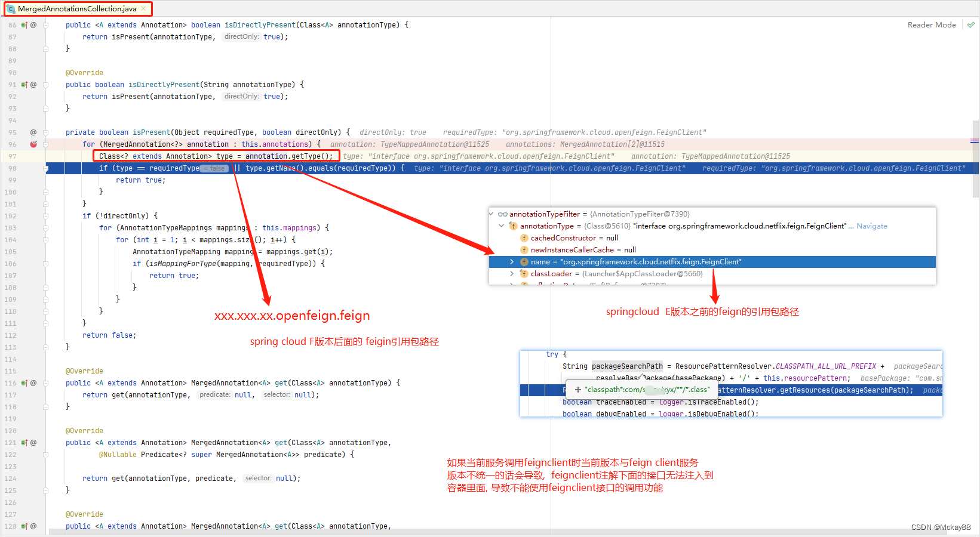980x537 pixels.
Task: Click the implements-method gutter icon on line 116
Action: (x=24, y=383)
